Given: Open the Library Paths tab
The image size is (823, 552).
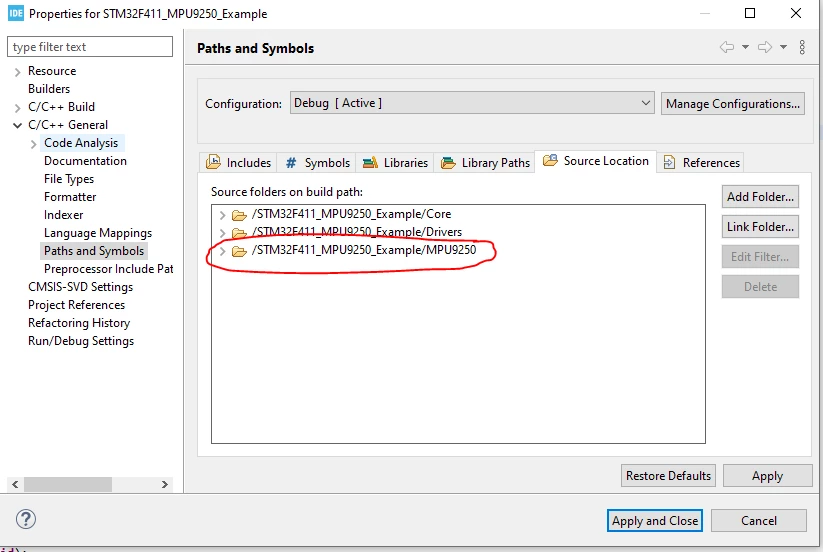Looking at the screenshot, I should point(485,163).
